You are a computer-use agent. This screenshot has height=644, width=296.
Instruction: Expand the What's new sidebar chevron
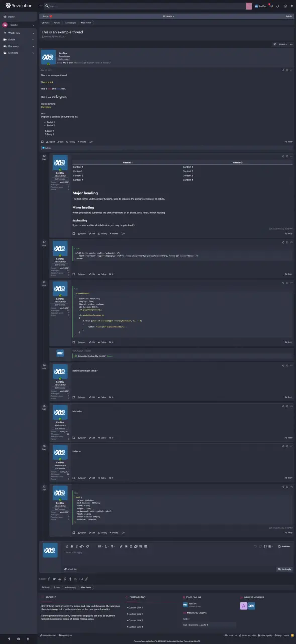33,33
